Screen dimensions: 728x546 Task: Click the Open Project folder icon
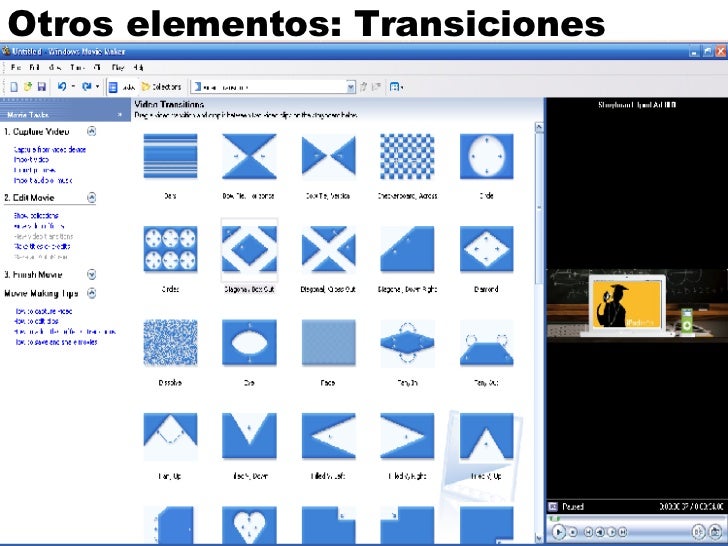pos(28,87)
